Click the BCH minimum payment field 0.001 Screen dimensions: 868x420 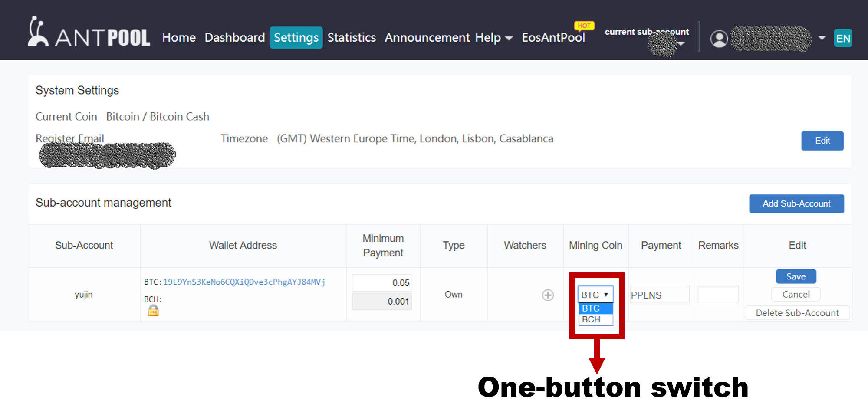click(x=382, y=302)
